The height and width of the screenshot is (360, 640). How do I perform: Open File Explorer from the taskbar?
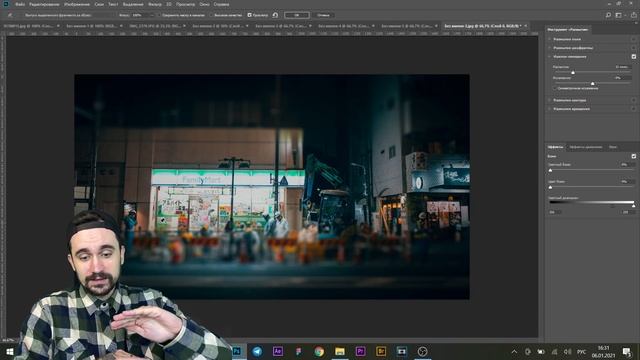coord(340,351)
